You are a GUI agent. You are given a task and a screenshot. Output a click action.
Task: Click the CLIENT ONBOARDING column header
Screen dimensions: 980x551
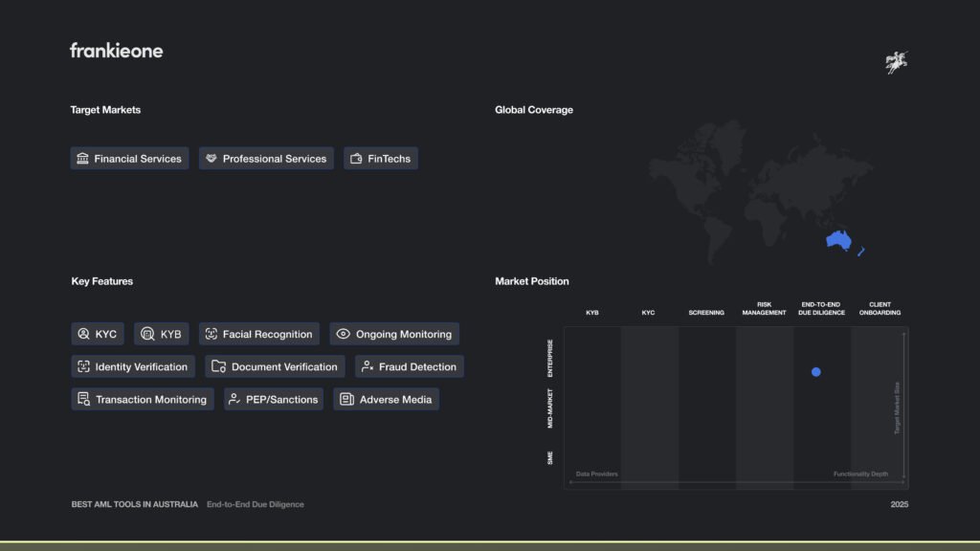tap(880, 309)
